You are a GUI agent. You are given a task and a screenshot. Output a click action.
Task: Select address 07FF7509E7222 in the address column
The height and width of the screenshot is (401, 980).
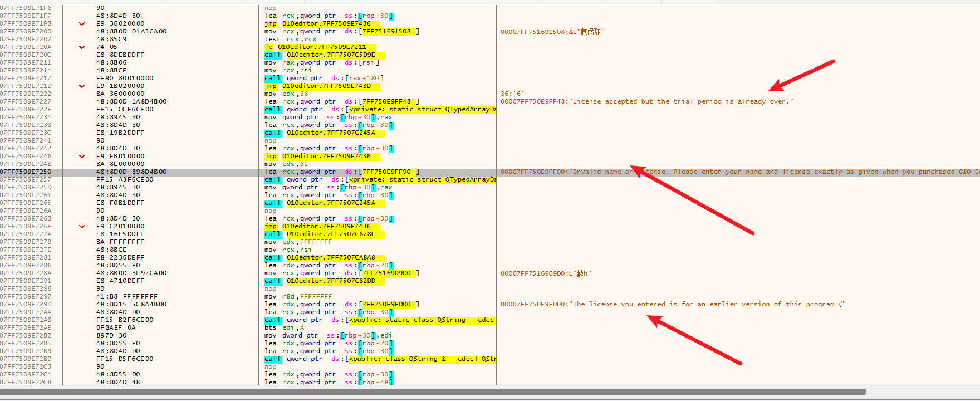point(26,94)
